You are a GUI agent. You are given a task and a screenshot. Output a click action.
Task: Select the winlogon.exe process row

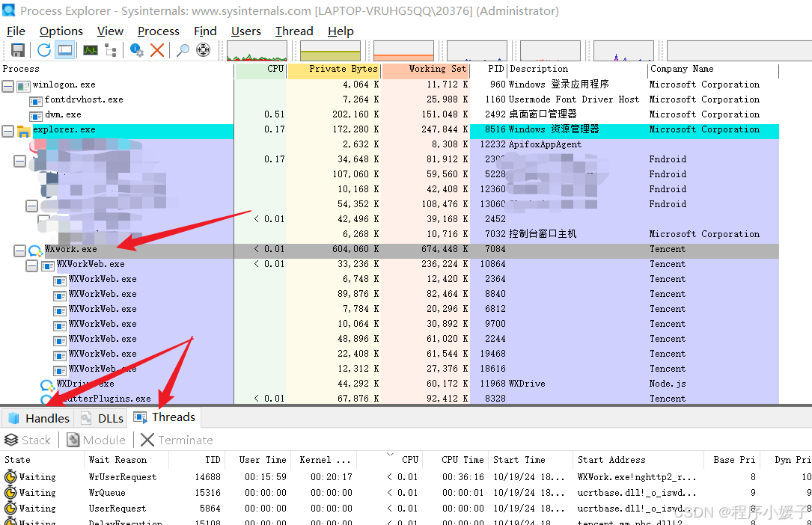pos(389,85)
